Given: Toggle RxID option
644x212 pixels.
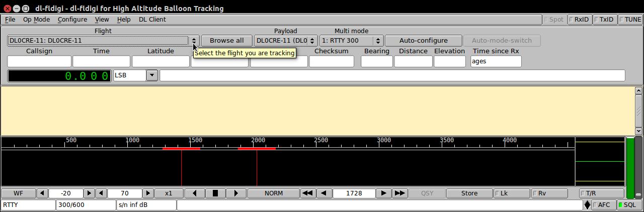Looking at the screenshot, I should [x=580, y=20].
